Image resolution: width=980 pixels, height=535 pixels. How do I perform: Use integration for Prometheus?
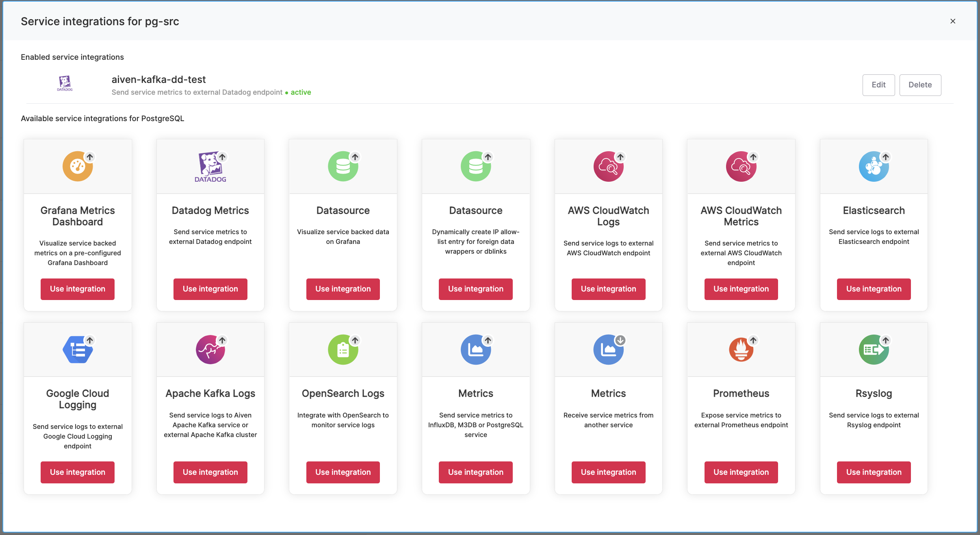coord(741,472)
